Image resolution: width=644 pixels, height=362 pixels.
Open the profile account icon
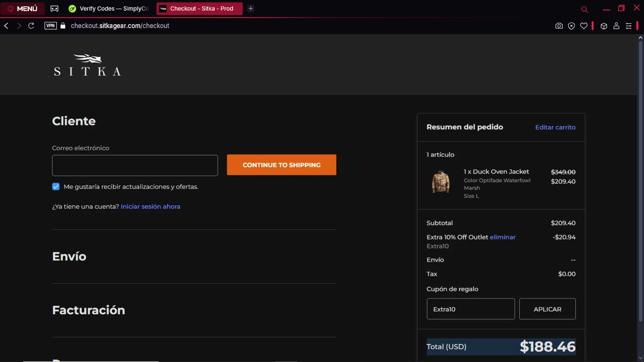[x=616, y=26]
